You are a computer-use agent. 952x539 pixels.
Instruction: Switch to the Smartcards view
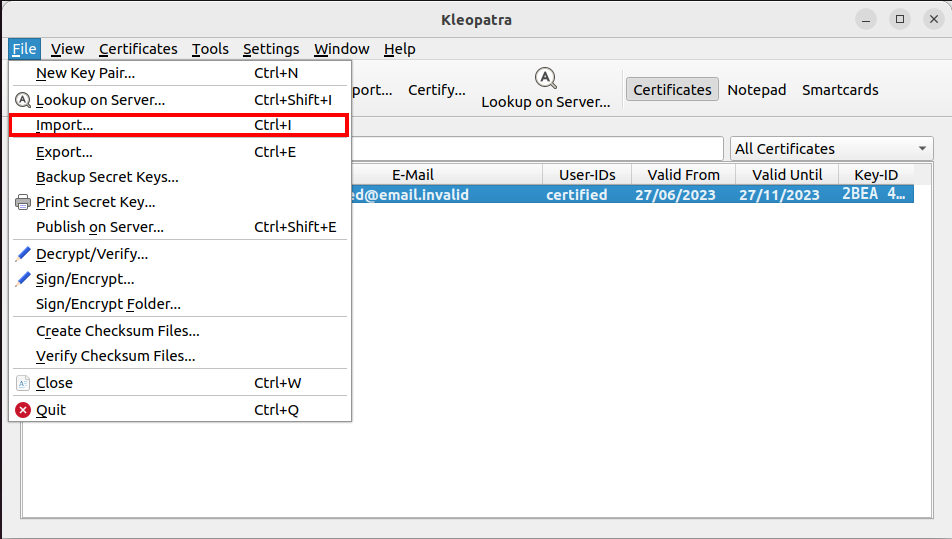point(840,90)
